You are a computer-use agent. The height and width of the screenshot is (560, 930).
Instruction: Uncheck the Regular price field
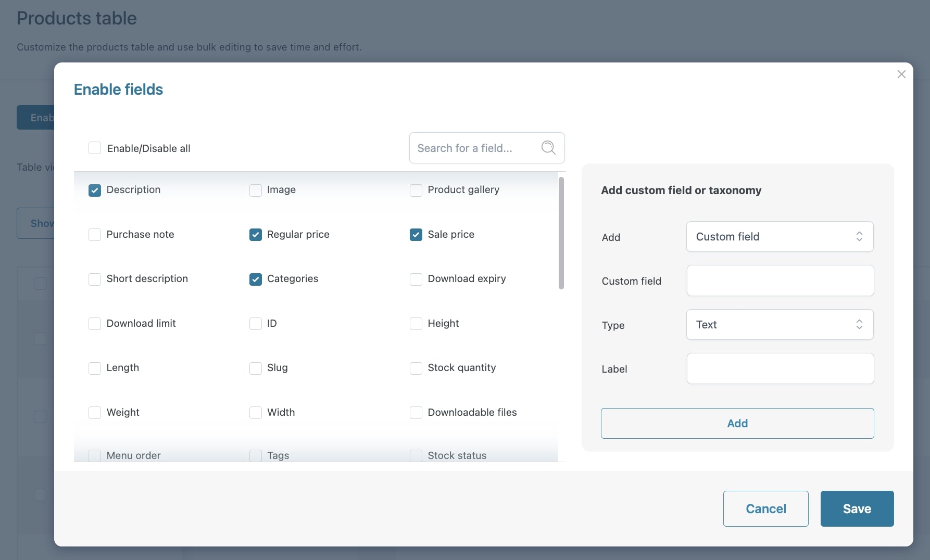[256, 235]
